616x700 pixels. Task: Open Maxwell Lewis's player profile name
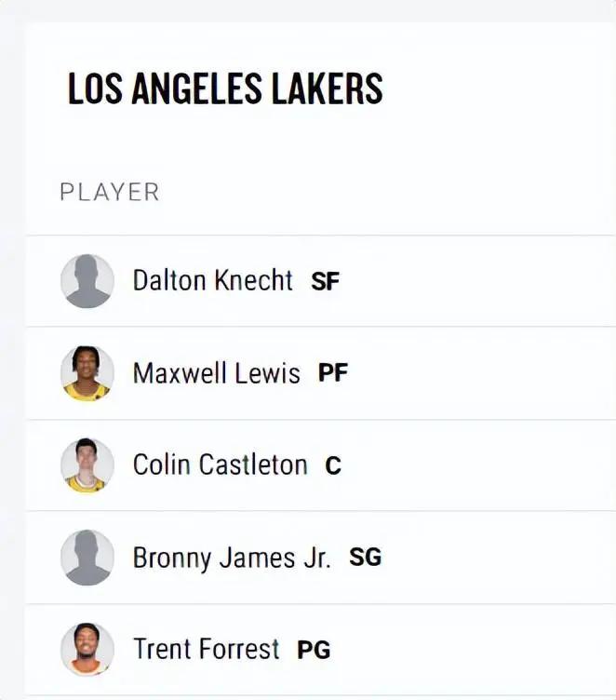pyautogui.click(x=216, y=373)
